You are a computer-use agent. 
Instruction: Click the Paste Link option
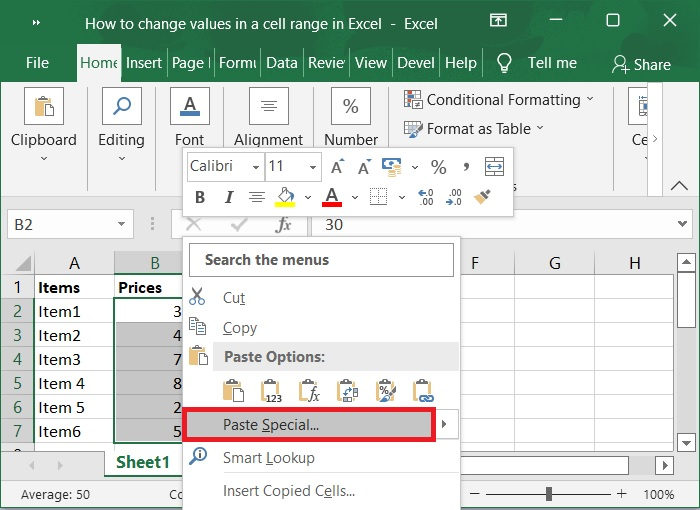click(422, 391)
